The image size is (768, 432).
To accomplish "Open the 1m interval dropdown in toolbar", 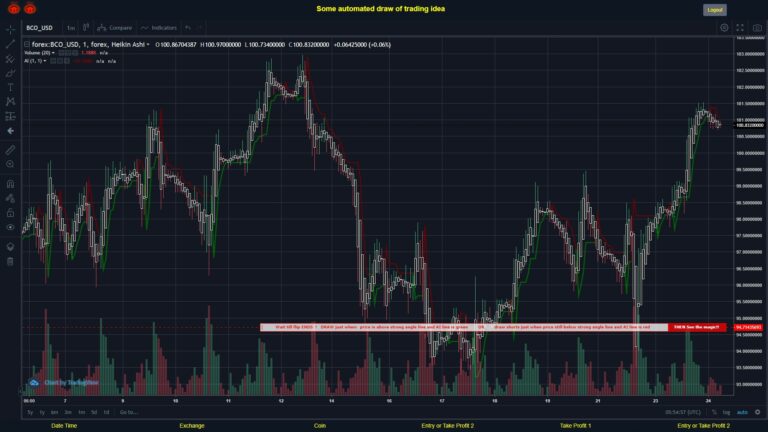I will [x=71, y=28].
